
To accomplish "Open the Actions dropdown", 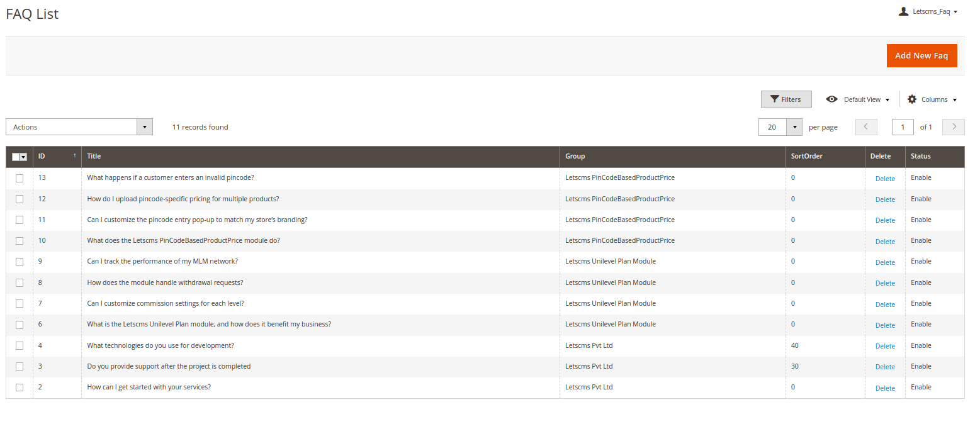I will 79,127.
